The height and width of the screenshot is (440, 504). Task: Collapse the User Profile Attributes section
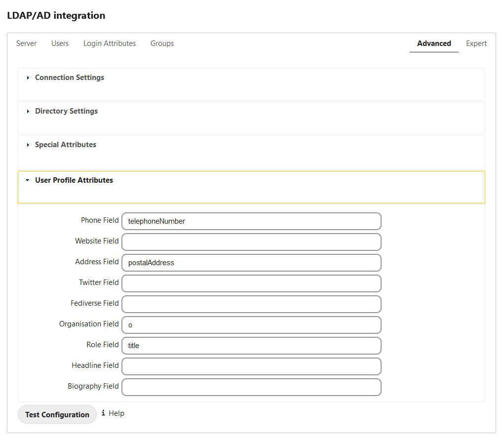[74, 180]
